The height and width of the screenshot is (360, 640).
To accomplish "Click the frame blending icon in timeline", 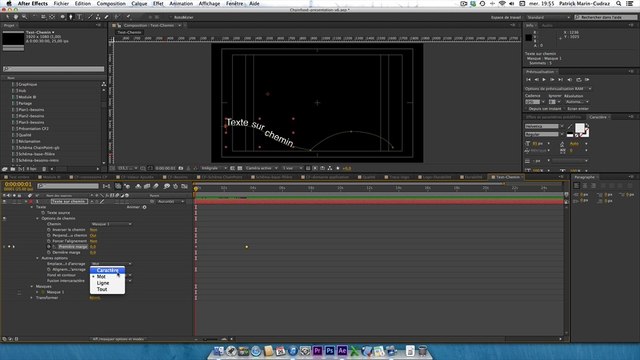I will (x=147, y=186).
